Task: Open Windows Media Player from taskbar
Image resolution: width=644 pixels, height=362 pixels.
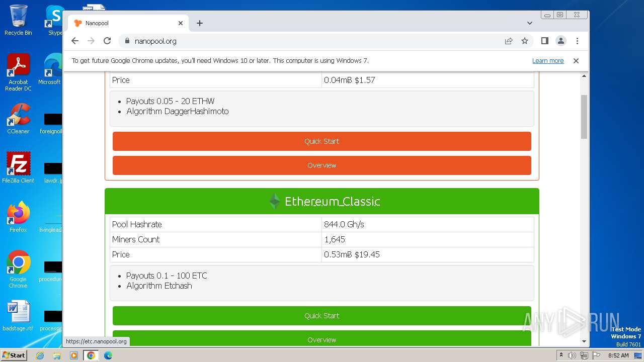Action: [74, 355]
